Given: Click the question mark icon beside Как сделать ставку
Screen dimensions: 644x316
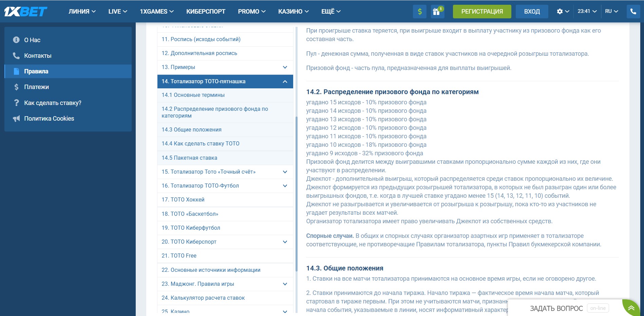Looking at the screenshot, I should 16,103.
